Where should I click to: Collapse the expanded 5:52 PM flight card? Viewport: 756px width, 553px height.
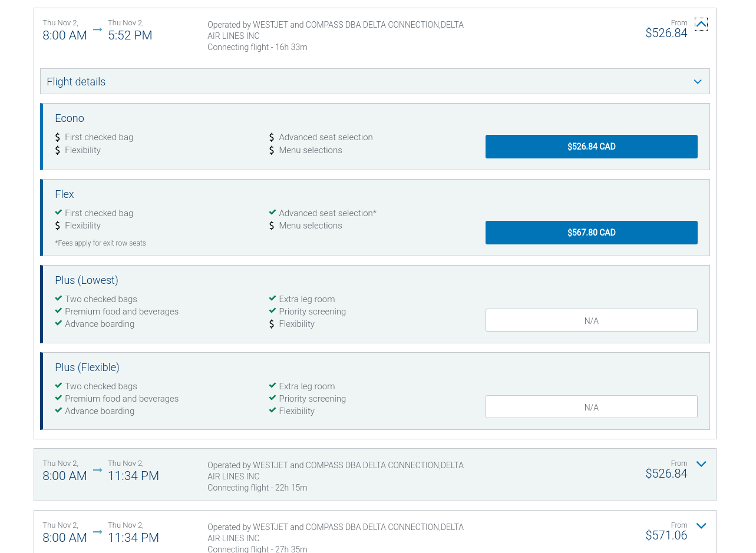pyautogui.click(x=701, y=24)
